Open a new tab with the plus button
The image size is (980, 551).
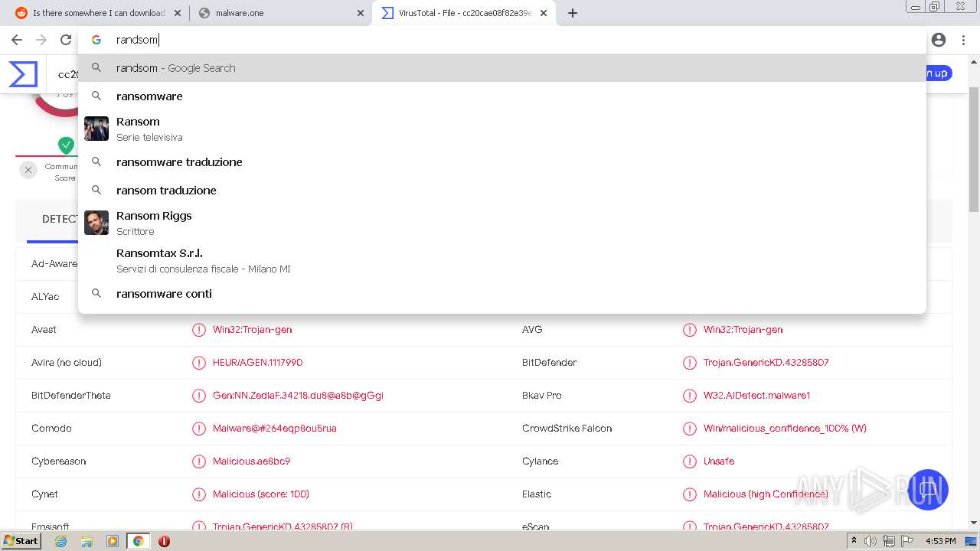click(573, 13)
